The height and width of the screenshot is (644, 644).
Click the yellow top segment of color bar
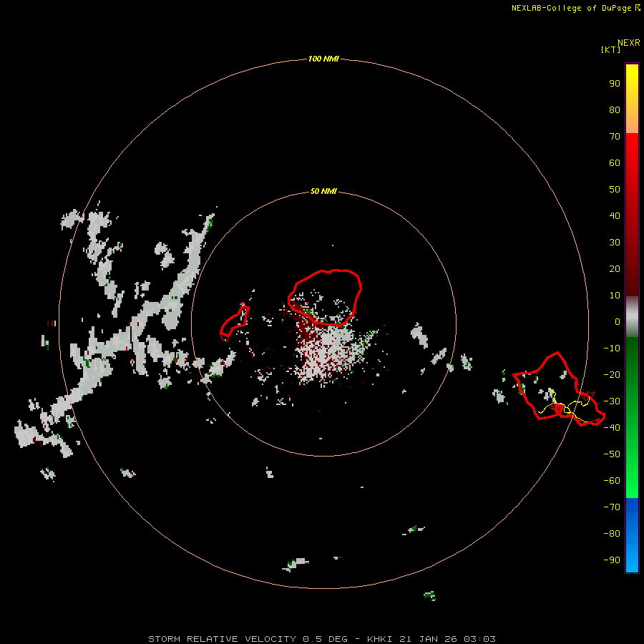point(632,99)
